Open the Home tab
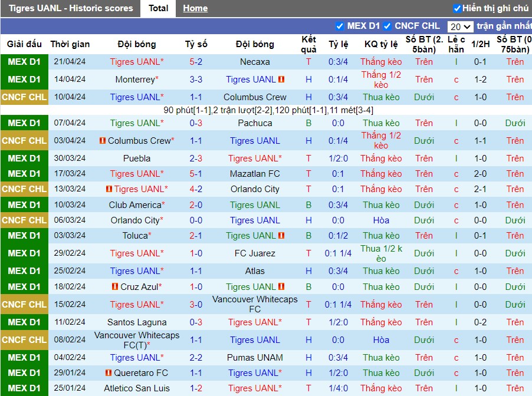 pos(195,8)
